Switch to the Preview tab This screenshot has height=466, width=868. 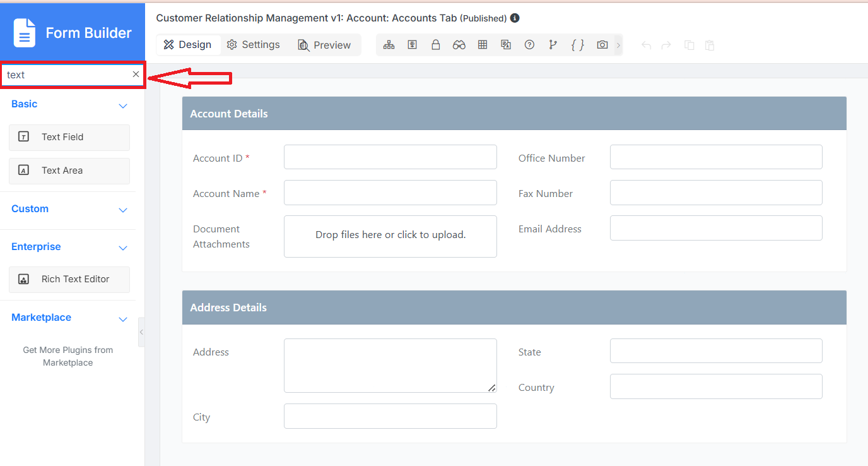point(324,45)
